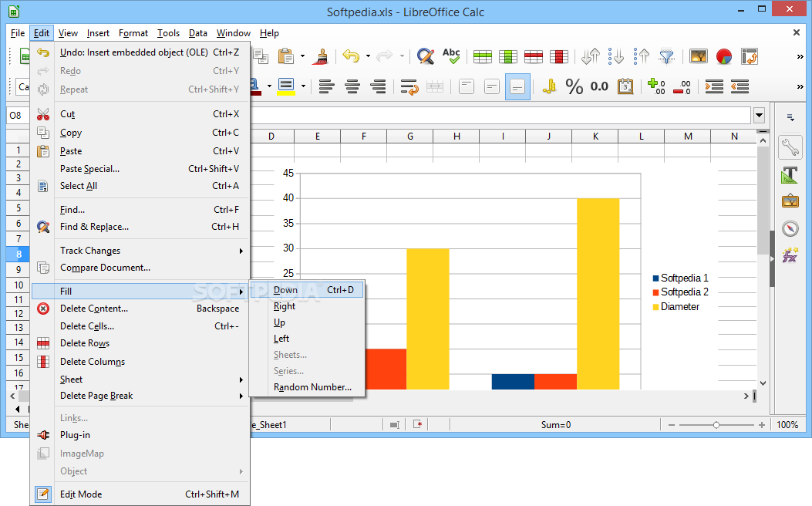Click the Format as Date calendar icon

tap(625, 86)
